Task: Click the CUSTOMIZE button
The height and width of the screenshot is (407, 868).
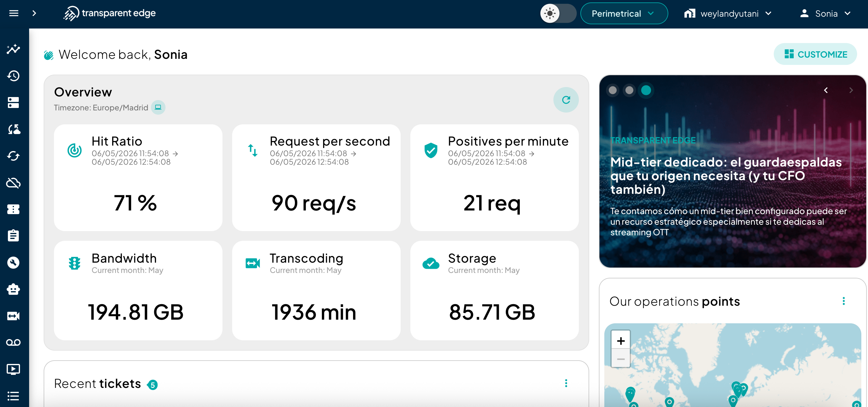Action: pyautogui.click(x=815, y=54)
